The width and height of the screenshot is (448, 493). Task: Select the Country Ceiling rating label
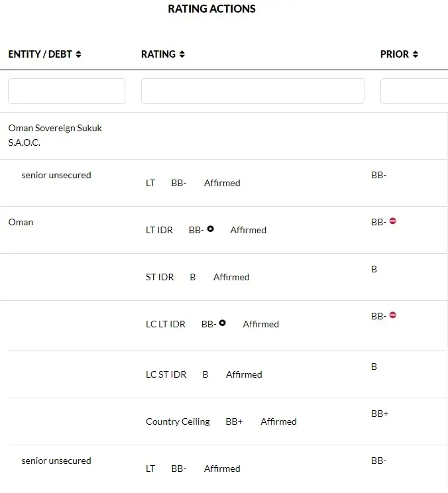178,421
